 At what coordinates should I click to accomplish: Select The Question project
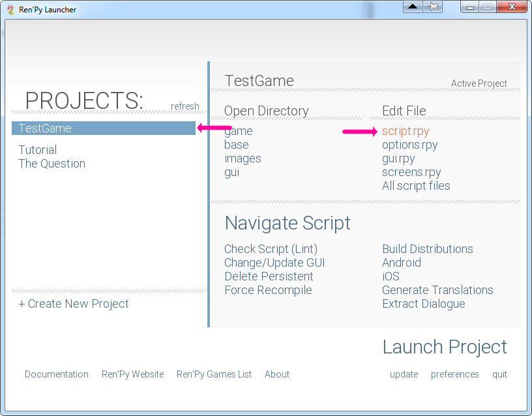(52, 164)
